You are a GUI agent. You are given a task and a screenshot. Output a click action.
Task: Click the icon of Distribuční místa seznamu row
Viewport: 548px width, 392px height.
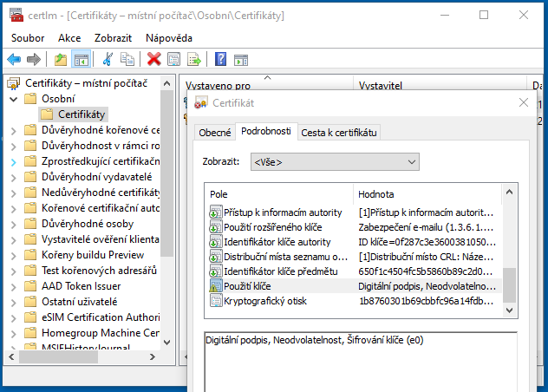pyautogui.click(x=215, y=257)
